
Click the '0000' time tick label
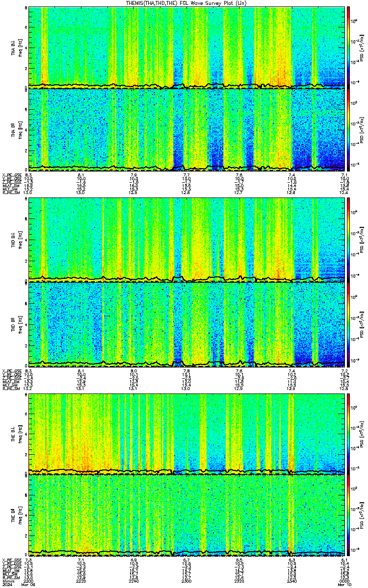click(x=344, y=581)
